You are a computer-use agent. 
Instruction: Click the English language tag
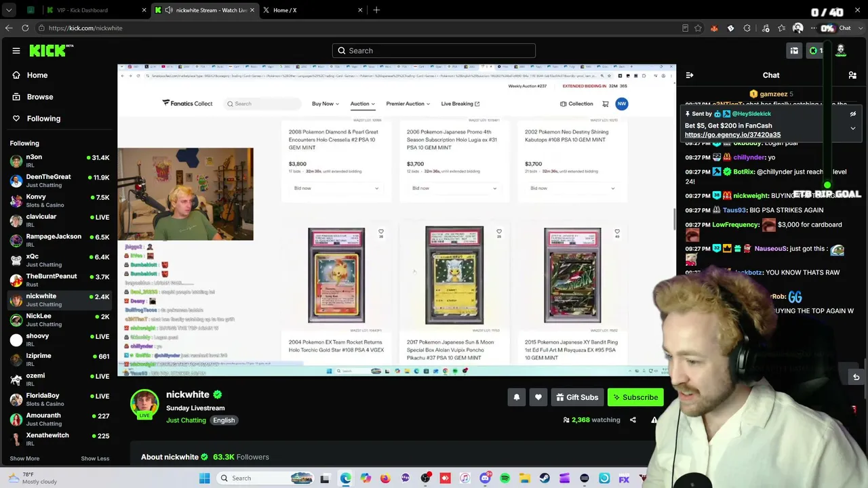coord(224,420)
